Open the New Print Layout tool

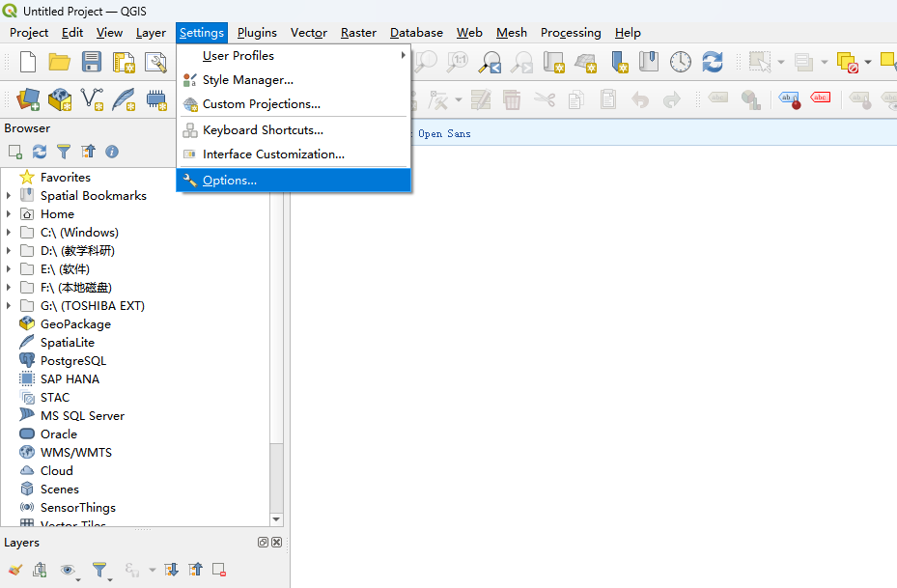click(x=124, y=62)
